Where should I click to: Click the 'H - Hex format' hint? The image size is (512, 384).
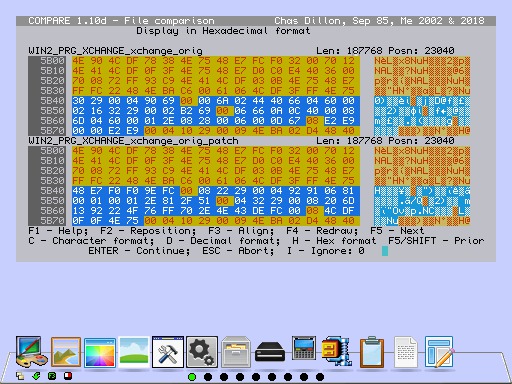pos(334,241)
